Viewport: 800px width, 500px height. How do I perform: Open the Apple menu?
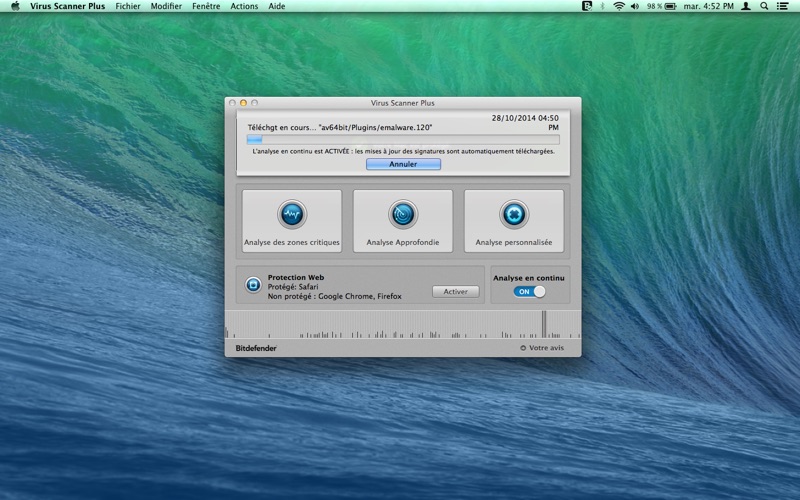(15, 6)
